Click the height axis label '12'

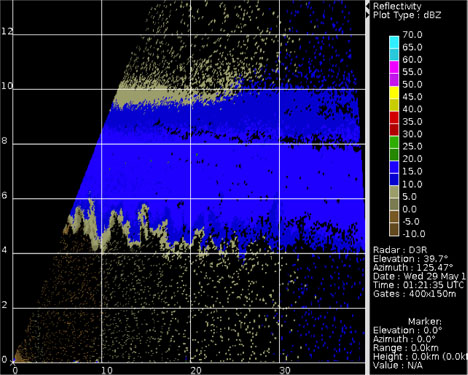click(7, 31)
